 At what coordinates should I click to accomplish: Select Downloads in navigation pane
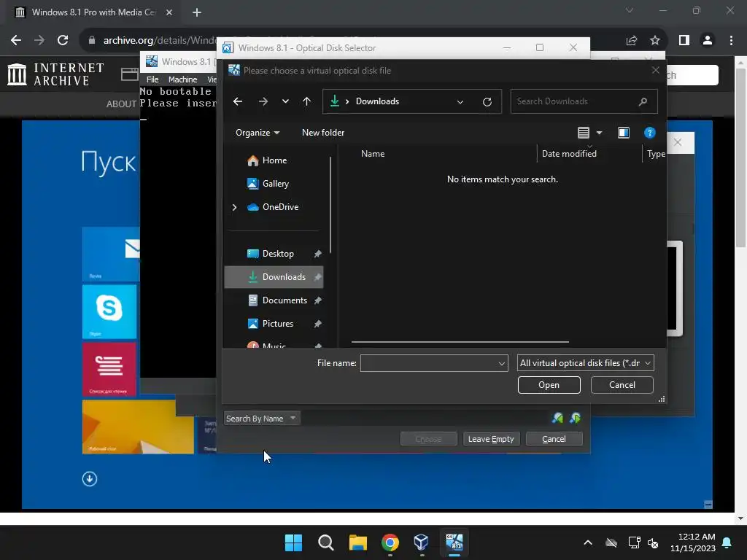pos(274,277)
